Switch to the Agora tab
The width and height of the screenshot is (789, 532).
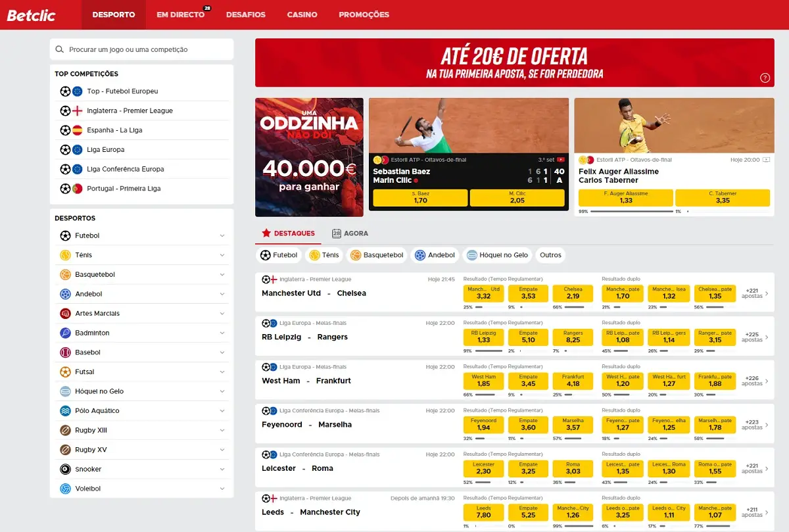pyautogui.click(x=350, y=233)
